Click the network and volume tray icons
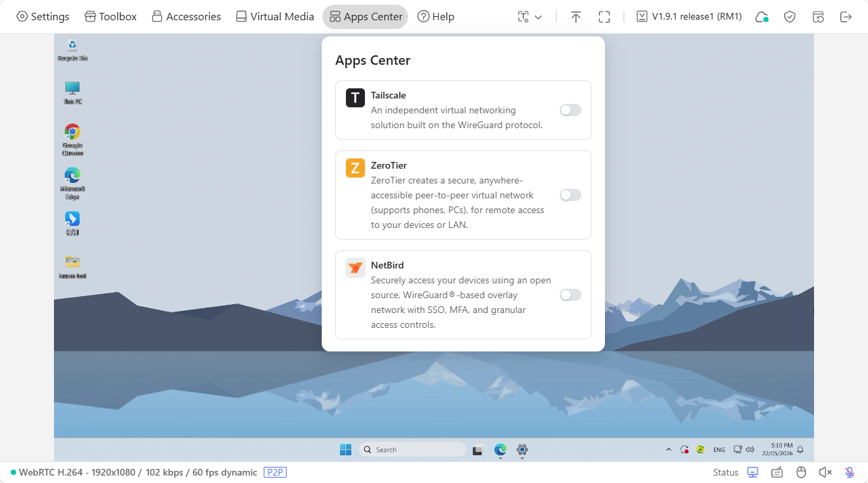This screenshot has width=868, height=483. click(744, 449)
